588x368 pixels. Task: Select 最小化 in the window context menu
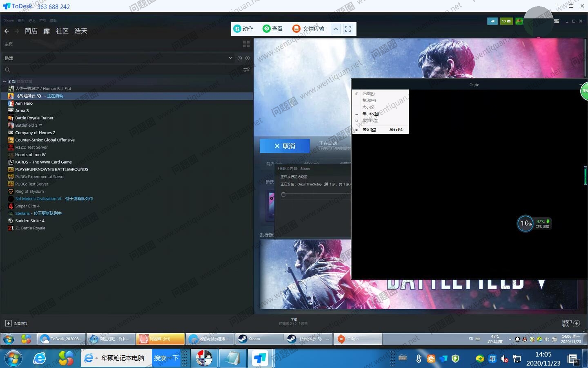point(370,114)
